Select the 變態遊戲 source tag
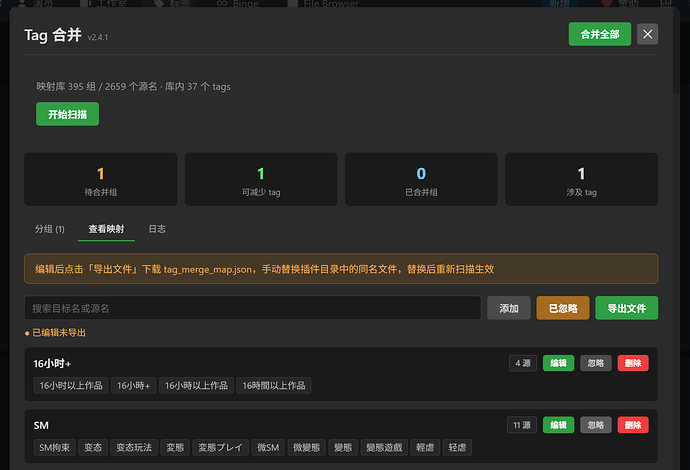This screenshot has width=690, height=470. [384, 448]
